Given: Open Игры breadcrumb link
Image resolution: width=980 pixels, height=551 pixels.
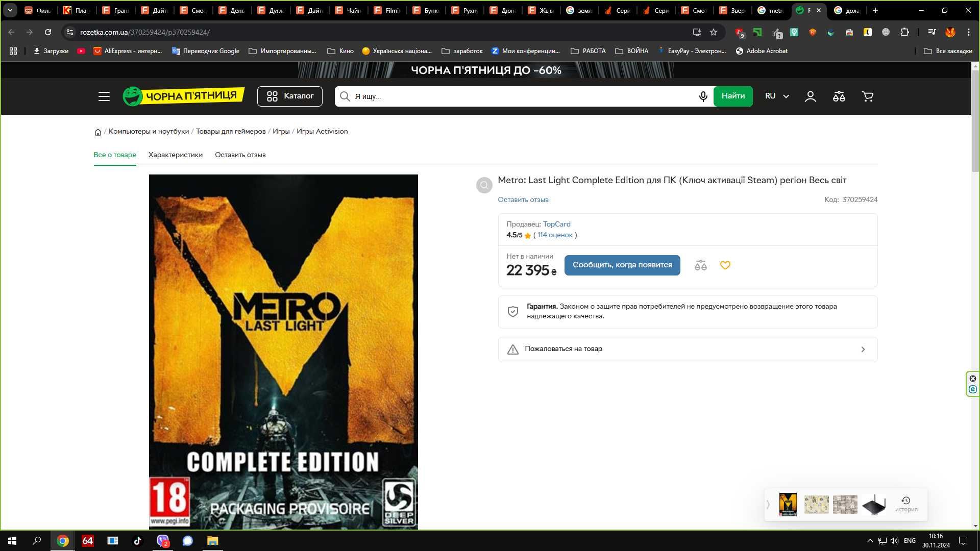Looking at the screenshot, I should (281, 132).
